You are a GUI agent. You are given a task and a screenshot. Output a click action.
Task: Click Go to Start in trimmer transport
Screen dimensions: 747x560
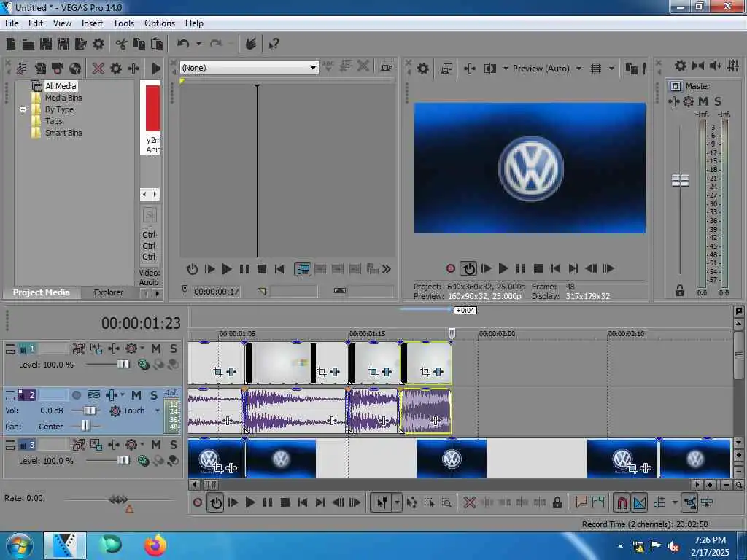click(279, 269)
